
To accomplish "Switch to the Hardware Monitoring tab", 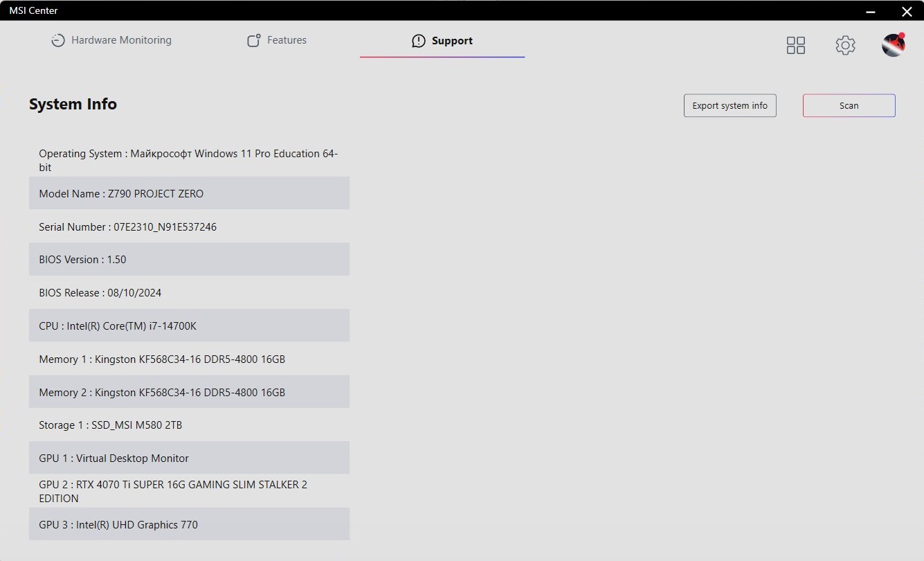I will point(111,40).
